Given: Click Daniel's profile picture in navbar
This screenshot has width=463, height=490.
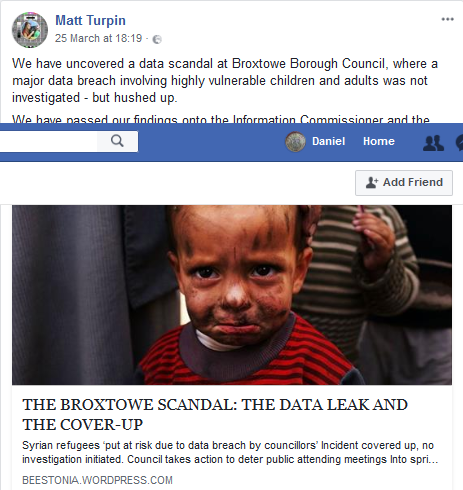Looking at the screenshot, I should pos(295,142).
